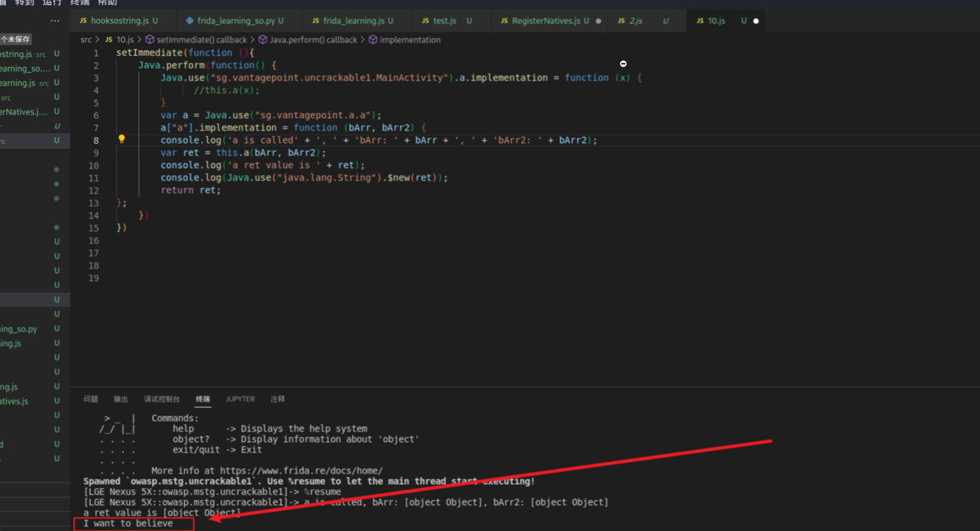
Task: Click the 'exit/quit -> Exit' line in terminal
Action: [217, 450]
